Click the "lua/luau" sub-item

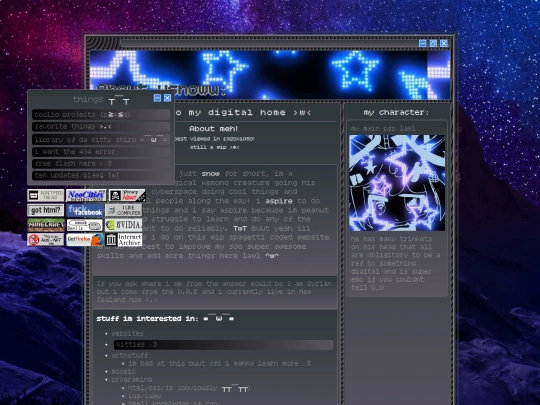[x=145, y=396]
